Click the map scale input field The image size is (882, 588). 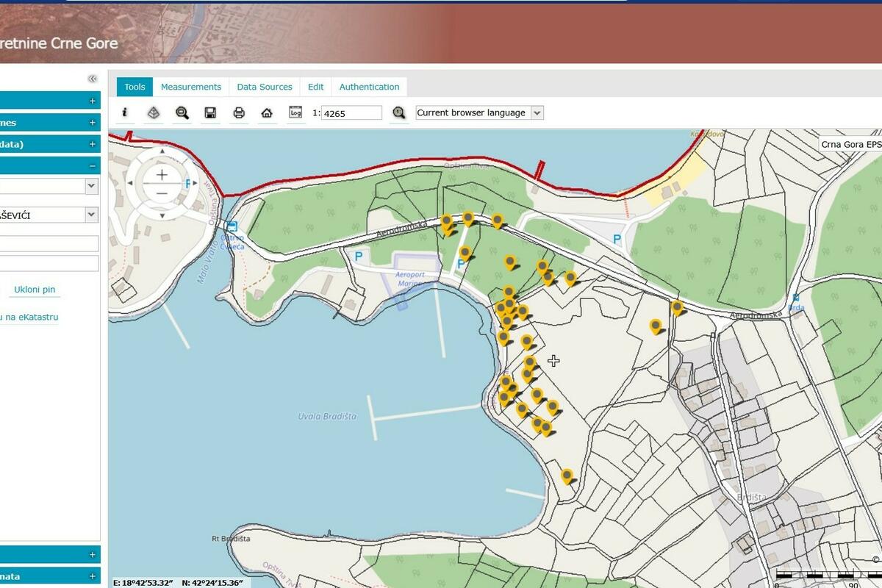(x=351, y=113)
